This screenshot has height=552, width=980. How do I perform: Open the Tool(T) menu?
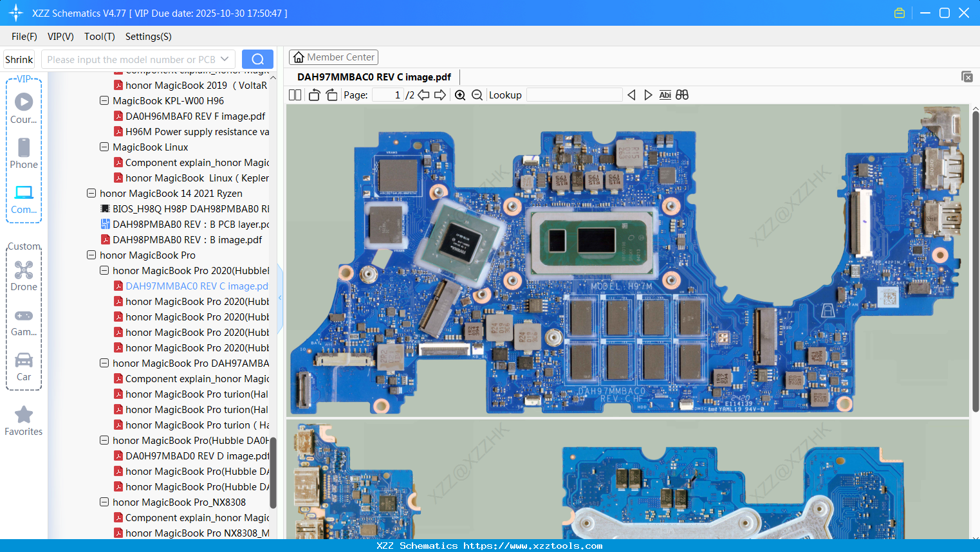point(99,37)
